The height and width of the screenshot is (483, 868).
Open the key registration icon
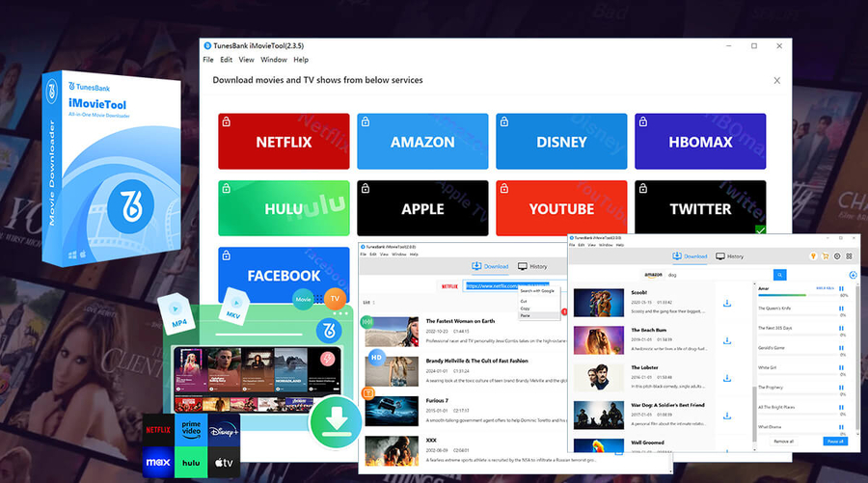814,256
